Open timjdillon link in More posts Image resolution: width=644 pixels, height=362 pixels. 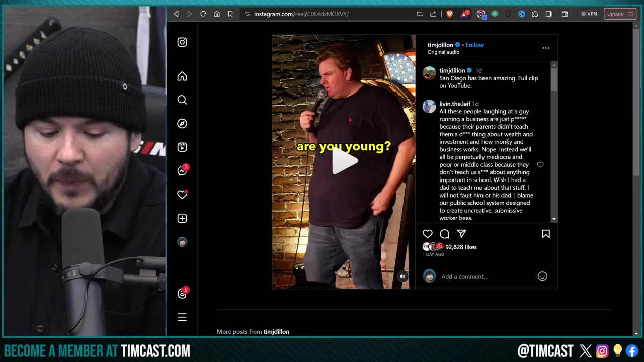(x=276, y=332)
